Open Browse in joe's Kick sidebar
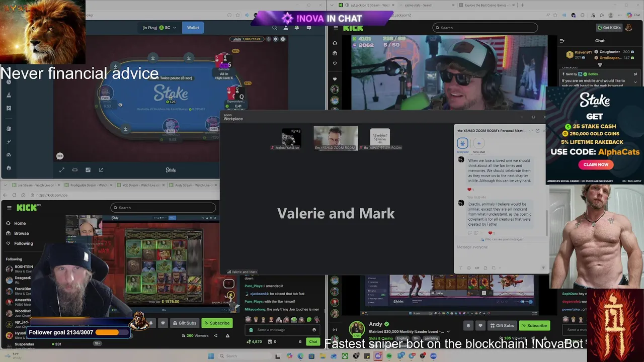The image size is (644, 362). pyautogui.click(x=21, y=233)
